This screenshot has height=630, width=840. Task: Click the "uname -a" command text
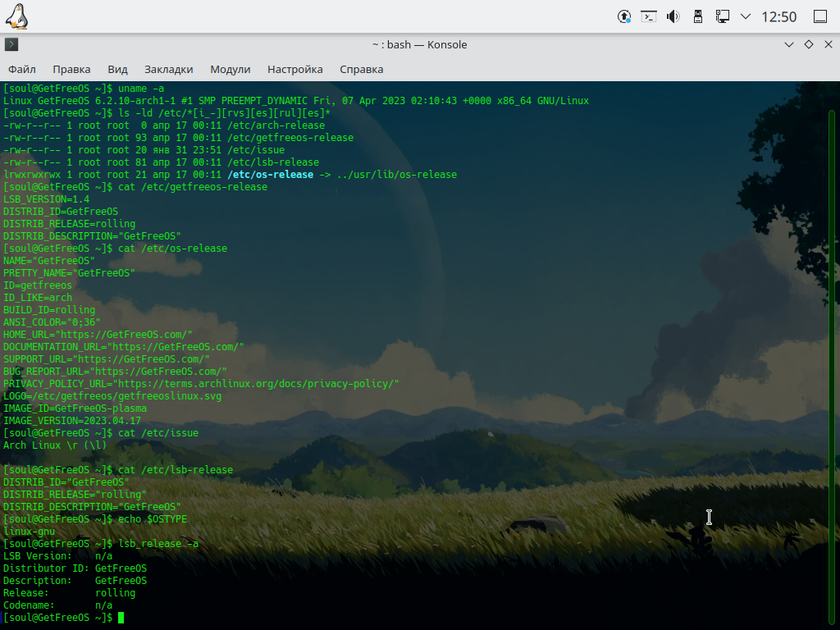[x=141, y=89]
